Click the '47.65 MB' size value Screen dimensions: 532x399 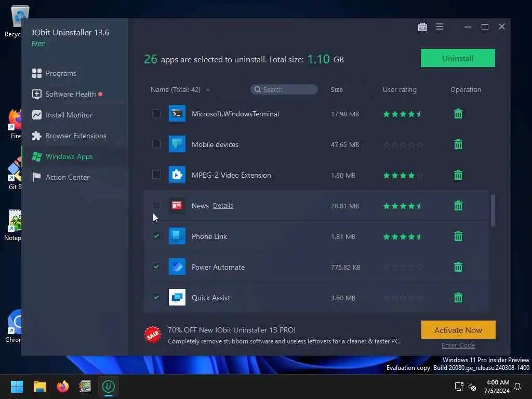coord(345,144)
